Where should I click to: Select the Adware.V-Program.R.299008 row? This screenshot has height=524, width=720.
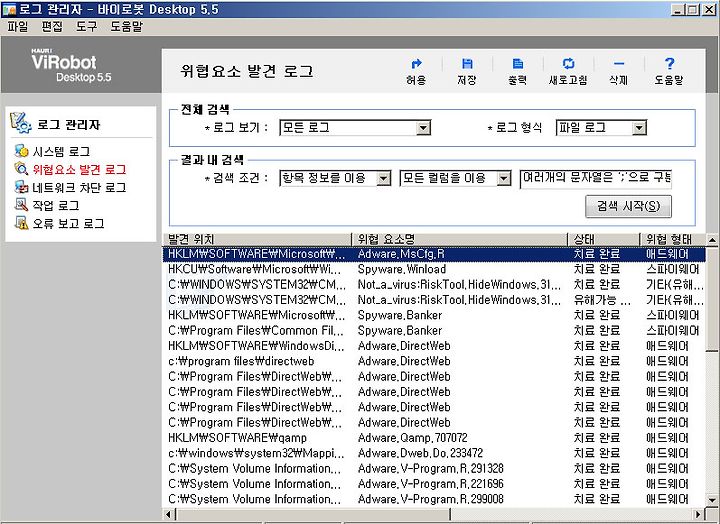tap(434, 499)
